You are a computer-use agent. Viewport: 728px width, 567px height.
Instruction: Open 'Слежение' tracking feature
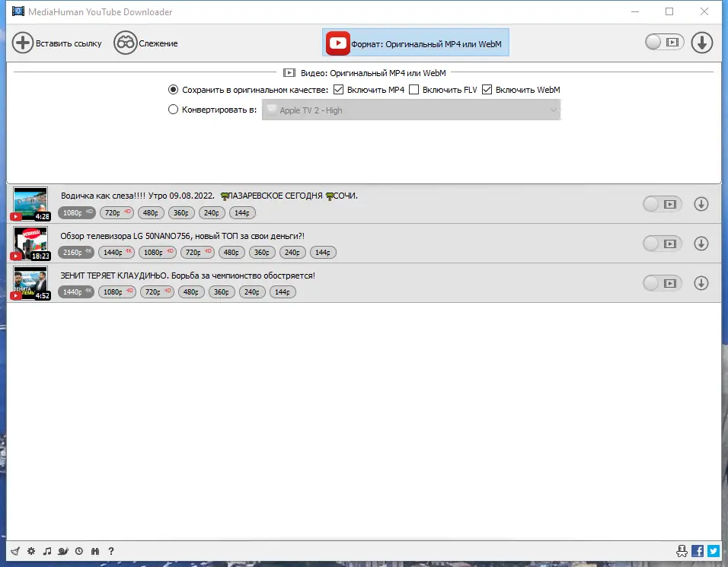pyautogui.click(x=146, y=43)
